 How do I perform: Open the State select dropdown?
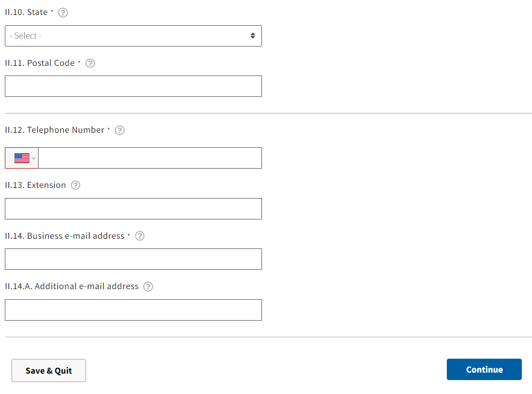pyautogui.click(x=133, y=36)
